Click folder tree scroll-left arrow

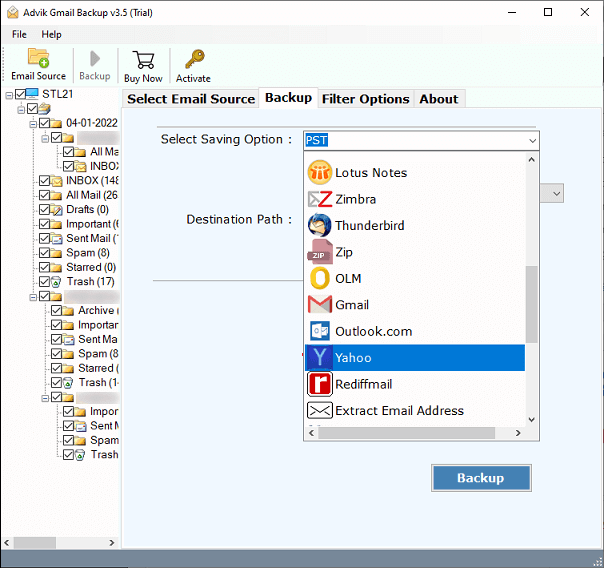(x=7, y=543)
